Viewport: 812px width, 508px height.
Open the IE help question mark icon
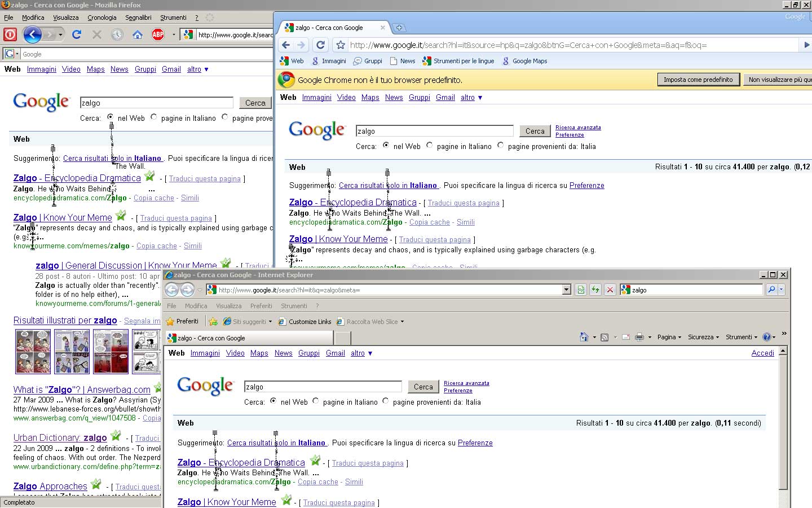coord(766,337)
